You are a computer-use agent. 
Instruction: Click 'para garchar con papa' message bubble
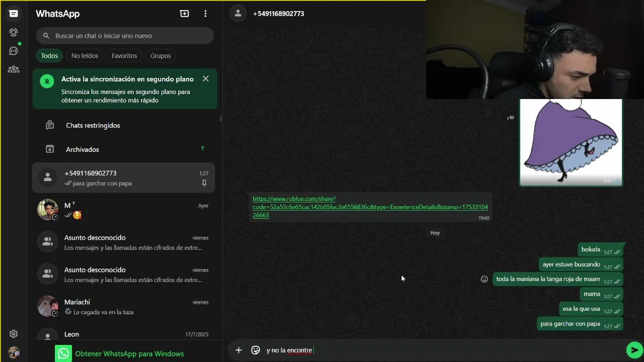[580, 324]
